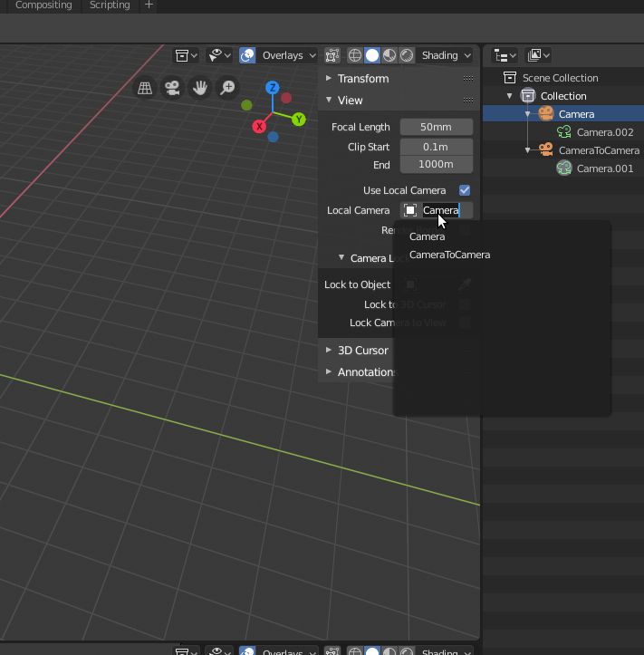The height and width of the screenshot is (655, 644).
Task: Open Overlays options dropdown
Action: tap(287, 55)
